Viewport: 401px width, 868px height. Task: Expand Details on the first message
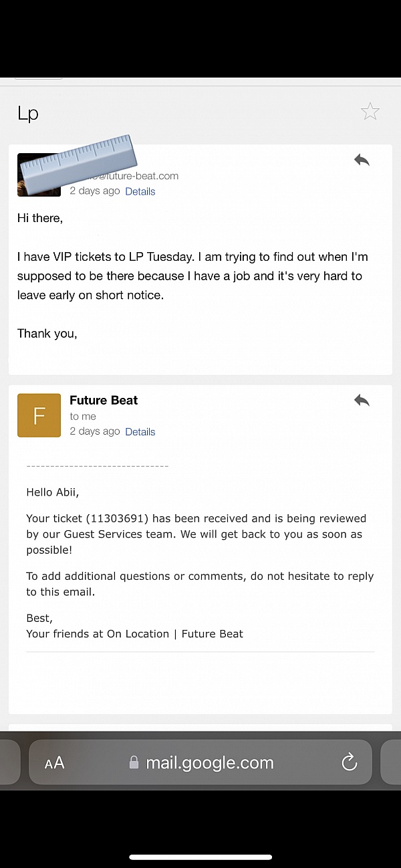tap(140, 191)
